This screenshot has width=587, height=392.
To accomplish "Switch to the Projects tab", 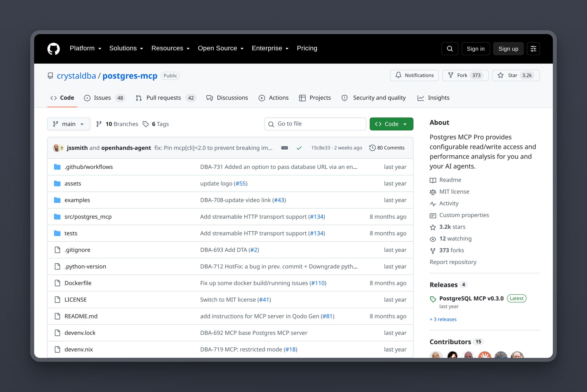I will click(315, 98).
